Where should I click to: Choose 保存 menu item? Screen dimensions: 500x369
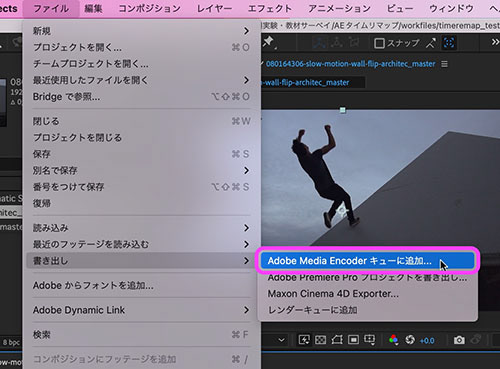[x=142, y=154]
